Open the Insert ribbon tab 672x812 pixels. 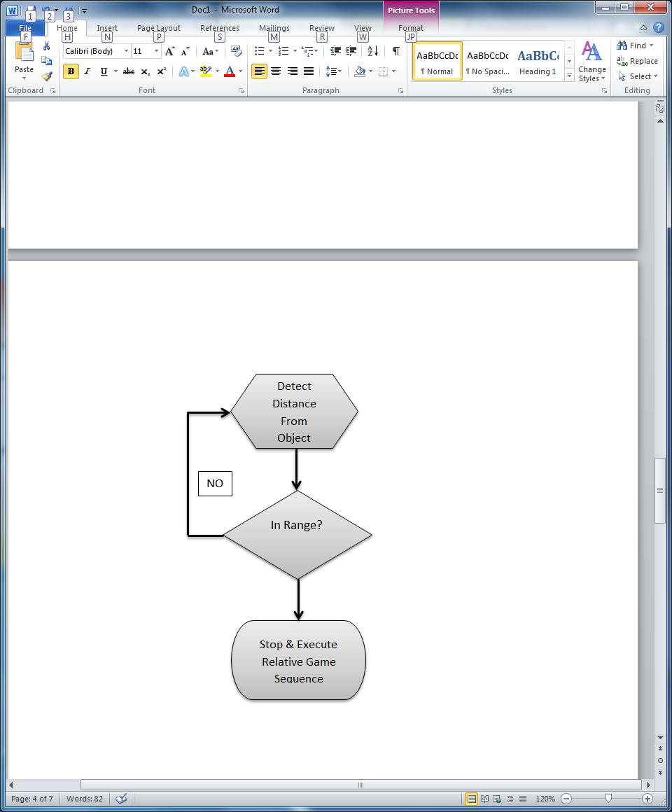[107, 28]
